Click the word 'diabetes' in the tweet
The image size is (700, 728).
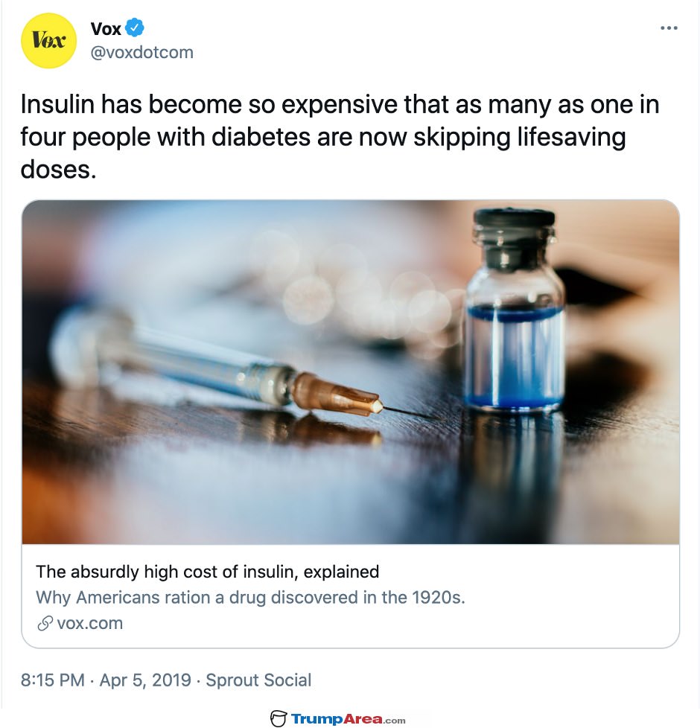tap(261, 137)
